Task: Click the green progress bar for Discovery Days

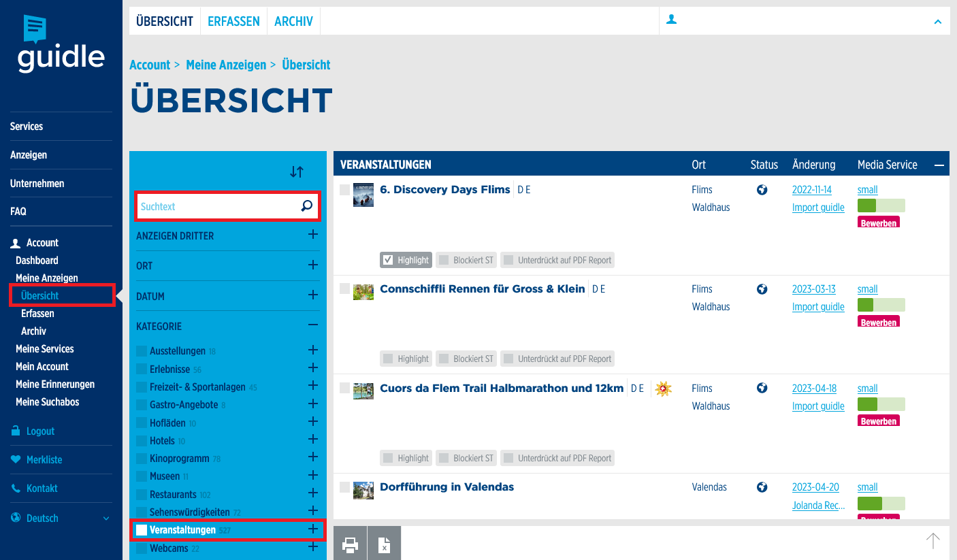Action: [x=881, y=205]
